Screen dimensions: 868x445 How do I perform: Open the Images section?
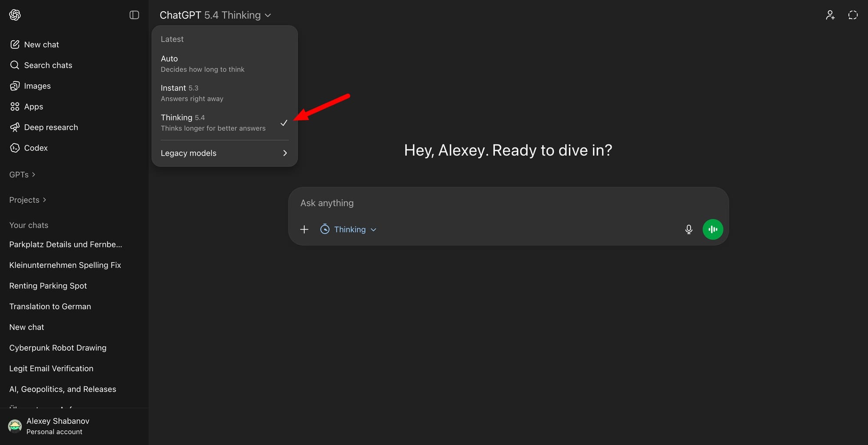tap(37, 86)
